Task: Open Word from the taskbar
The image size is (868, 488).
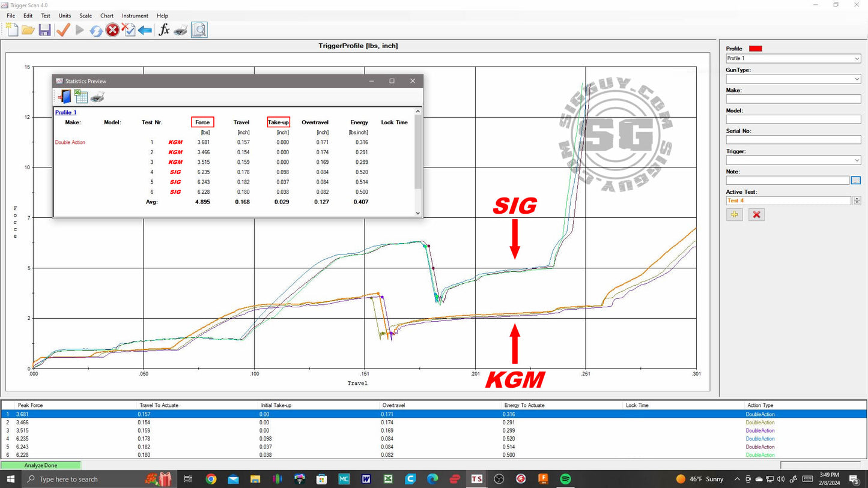Action: point(366,479)
